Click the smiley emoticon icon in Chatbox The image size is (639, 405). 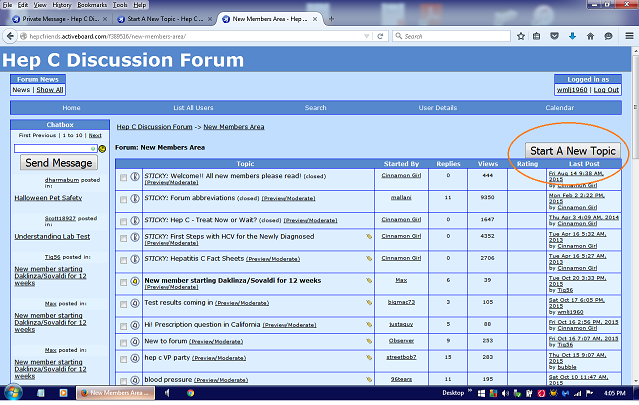(101, 148)
